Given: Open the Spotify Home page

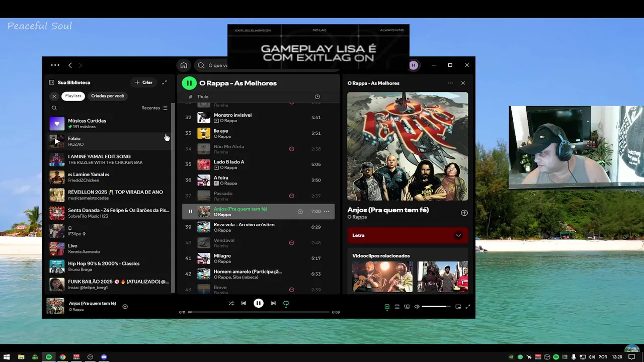Looking at the screenshot, I should click(x=184, y=65).
